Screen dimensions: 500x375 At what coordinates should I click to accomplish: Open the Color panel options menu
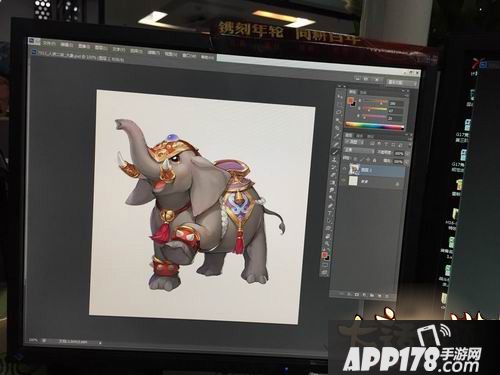(x=408, y=95)
